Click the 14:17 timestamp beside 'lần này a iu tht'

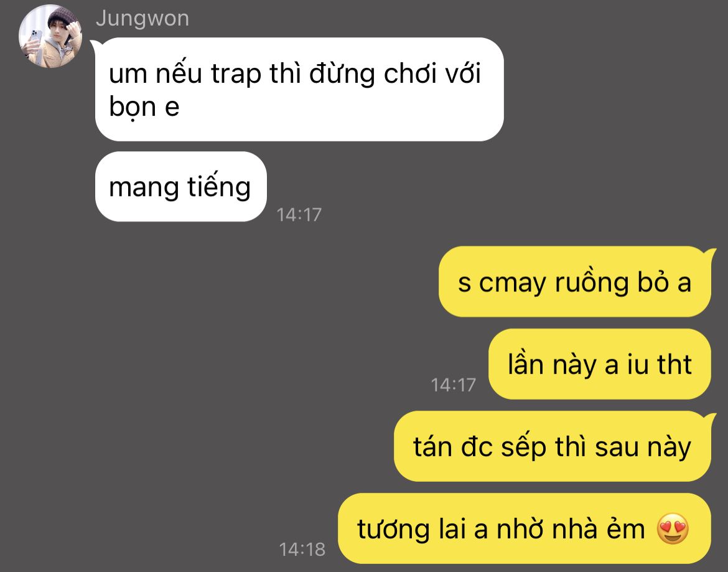coord(453,385)
